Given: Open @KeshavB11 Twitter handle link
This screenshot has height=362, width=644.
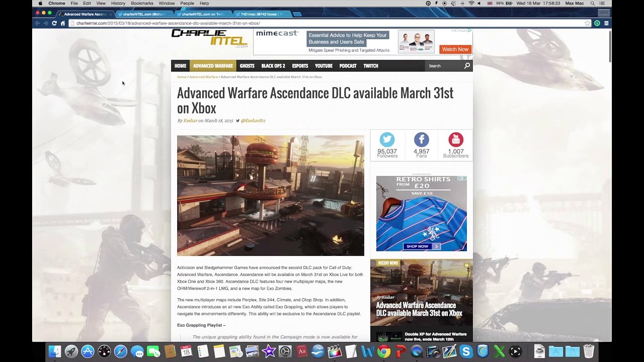Looking at the screenshot, I should click(253, 121).
